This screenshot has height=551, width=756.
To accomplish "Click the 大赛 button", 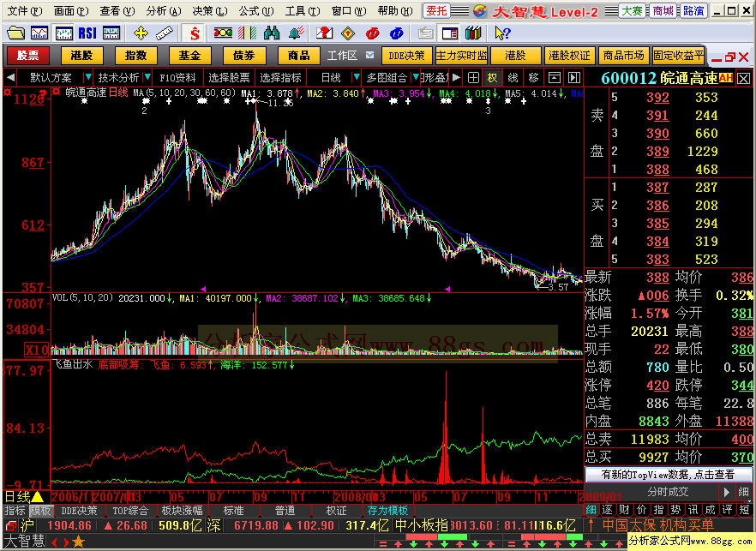I will [x=632, y=10].
